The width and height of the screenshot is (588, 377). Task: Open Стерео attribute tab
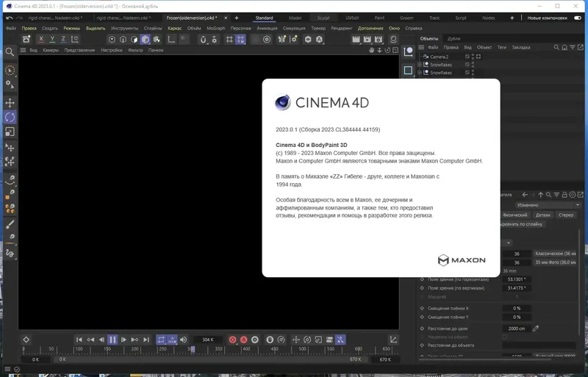566,215
